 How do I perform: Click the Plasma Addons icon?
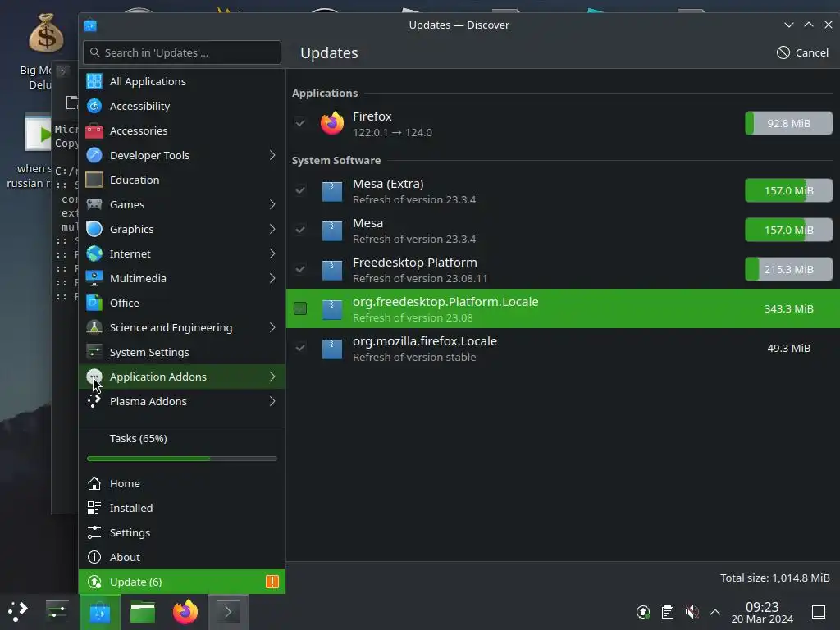click(x=94, y=401)
